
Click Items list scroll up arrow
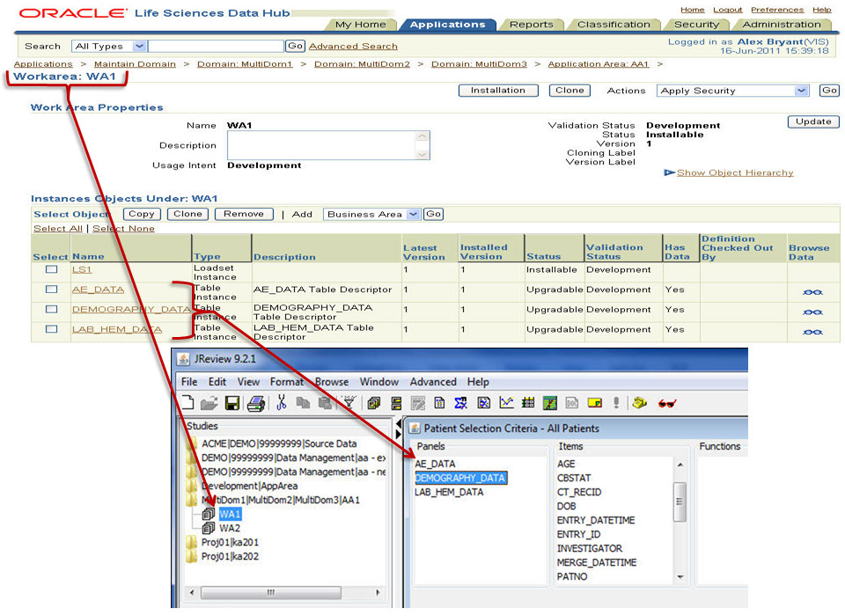coord(680,465)
